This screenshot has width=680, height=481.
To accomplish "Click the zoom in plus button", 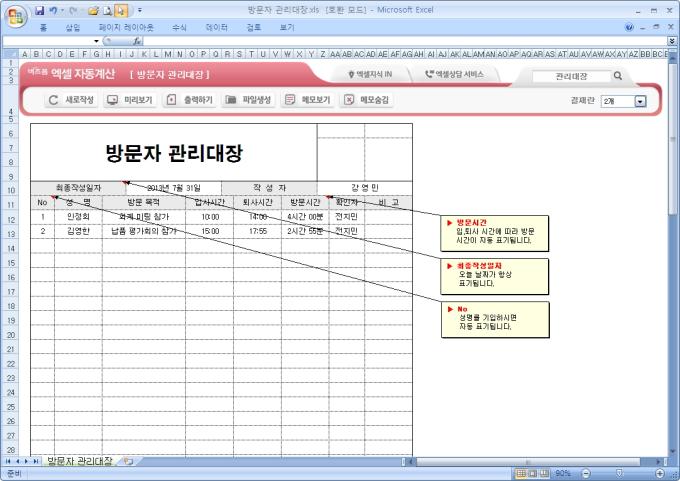I will [660, 473].
